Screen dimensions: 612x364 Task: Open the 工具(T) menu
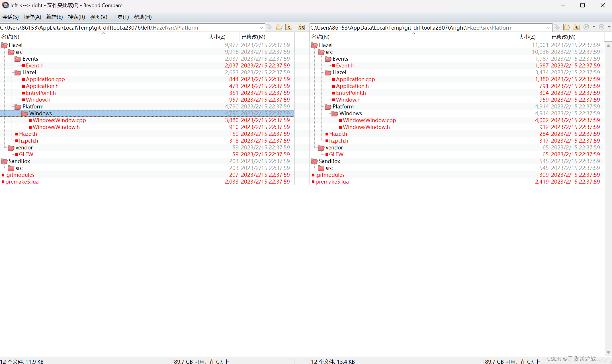[x=120, y=17]
